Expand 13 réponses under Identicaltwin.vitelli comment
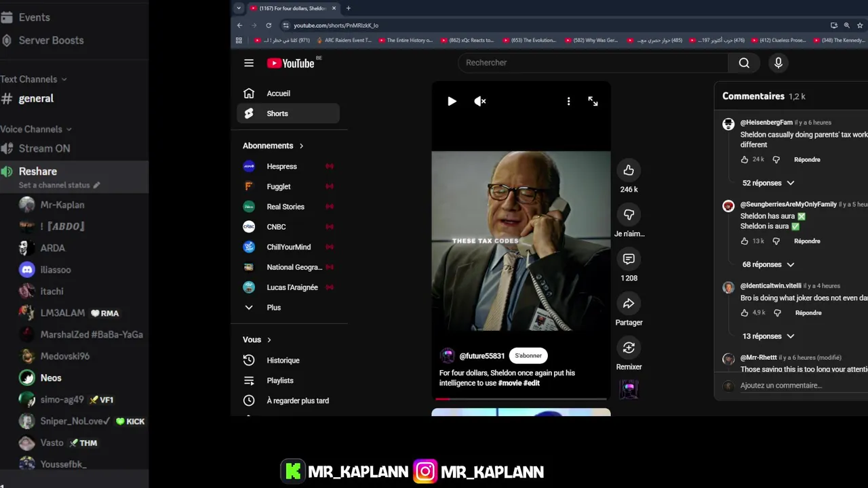 click(768, 336)
